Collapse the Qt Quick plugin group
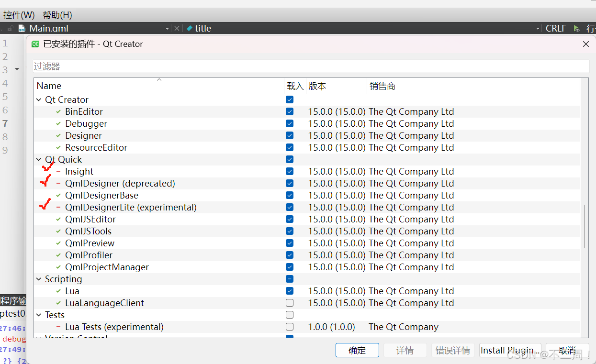This screenshot has width=596, height=364. coord(39,160)
